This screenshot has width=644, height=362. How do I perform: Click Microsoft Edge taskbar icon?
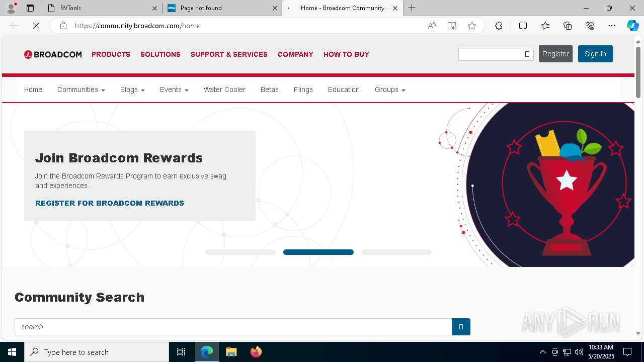pos(207,352)
